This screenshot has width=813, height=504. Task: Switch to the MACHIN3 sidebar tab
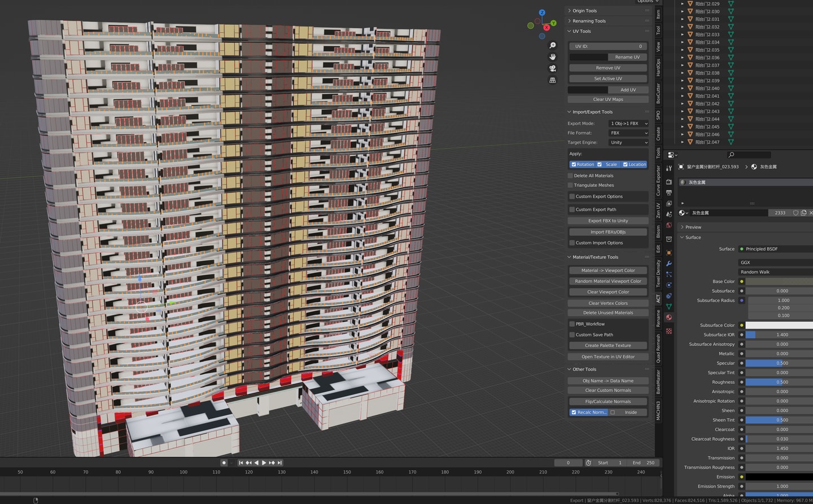(x=658, y=410)
